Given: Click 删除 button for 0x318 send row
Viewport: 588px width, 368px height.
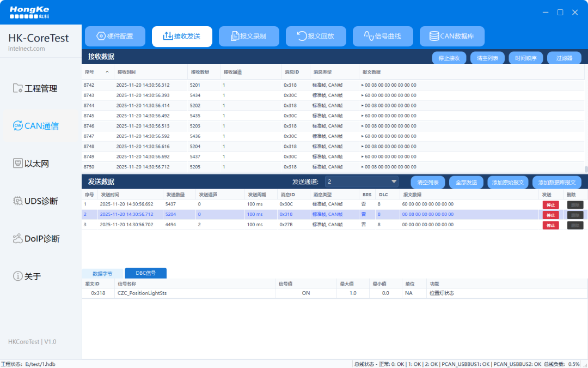Looking at the screenshot, I should (575, 215).
